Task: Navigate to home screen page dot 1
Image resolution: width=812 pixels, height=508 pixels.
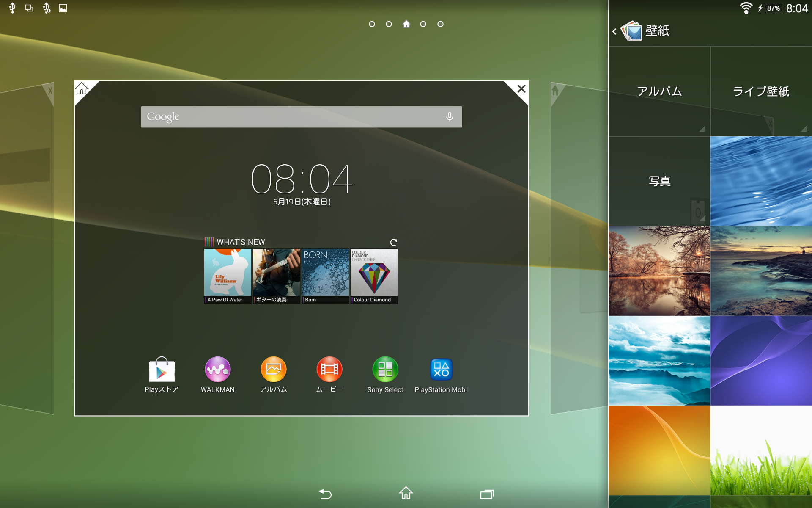Action: click(x=372, y=24)
